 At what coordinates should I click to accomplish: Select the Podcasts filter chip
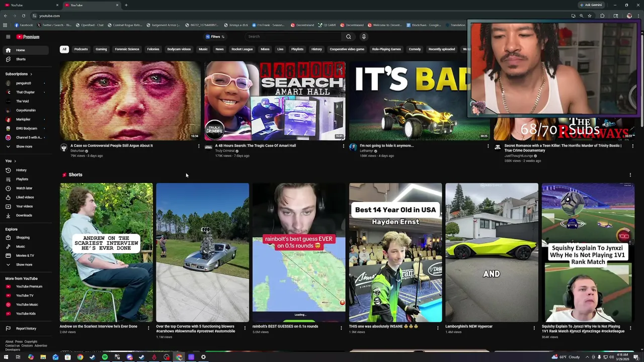81,49
